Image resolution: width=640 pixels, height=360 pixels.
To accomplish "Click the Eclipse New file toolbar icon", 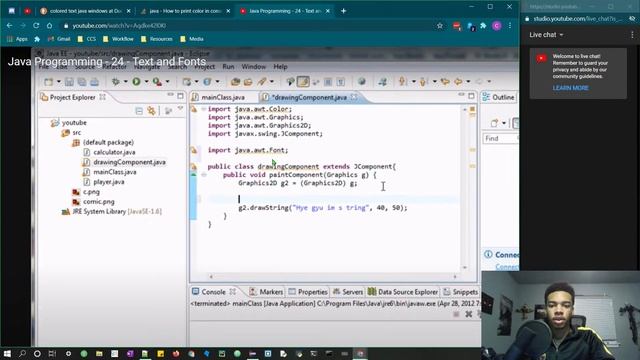I will 49,82.
